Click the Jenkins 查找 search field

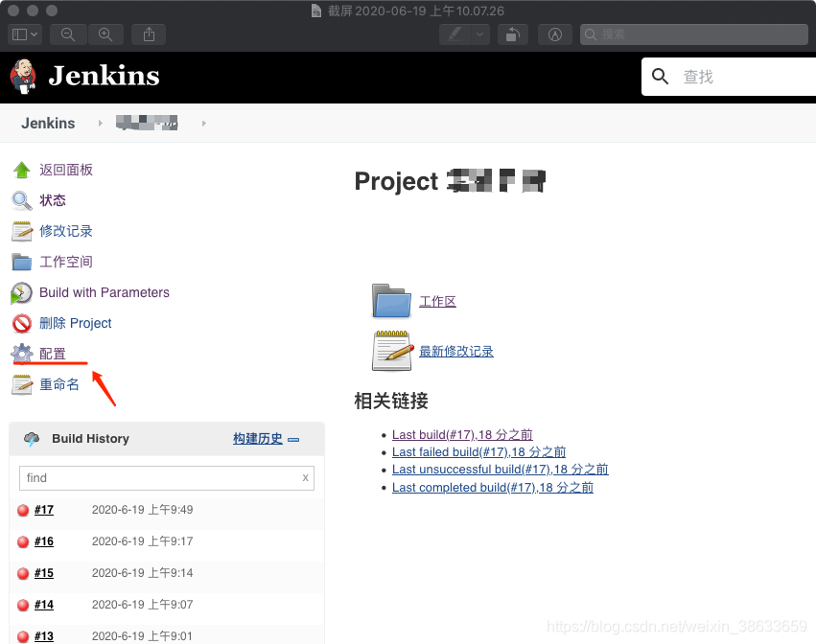click(x=729, y=77)
